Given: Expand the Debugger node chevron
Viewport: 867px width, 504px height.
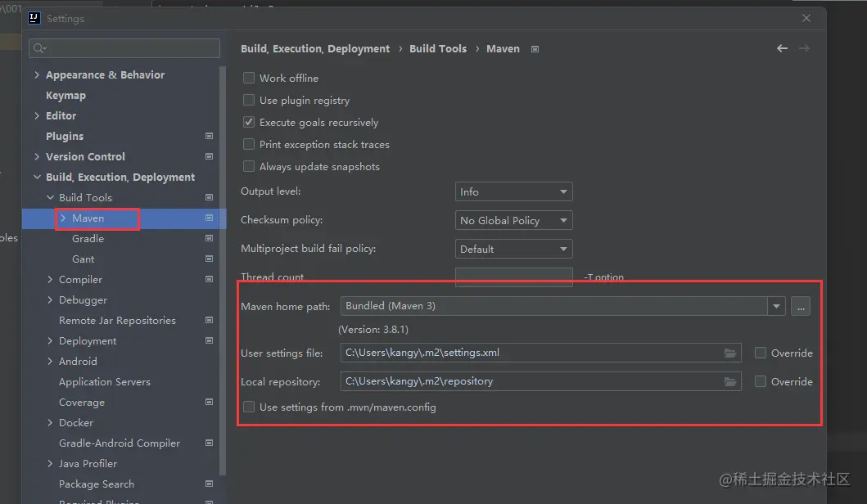Looking at the screenshot, I should (x=50, y=299).
